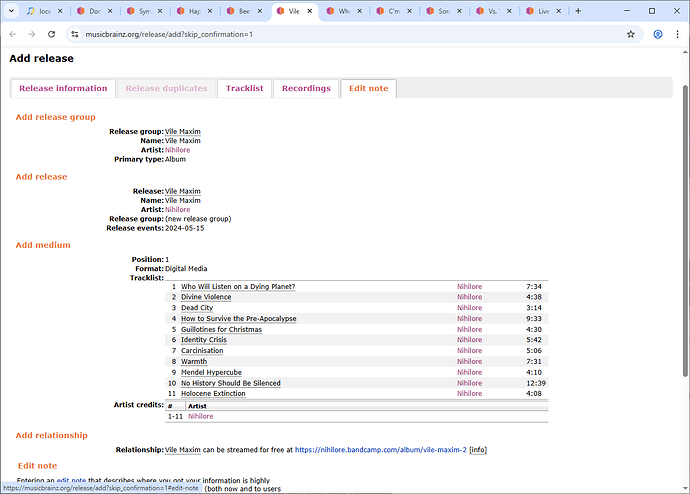Open track 'Divine Violence'
The width and height of the screenshot is (690, 494).
206,297
